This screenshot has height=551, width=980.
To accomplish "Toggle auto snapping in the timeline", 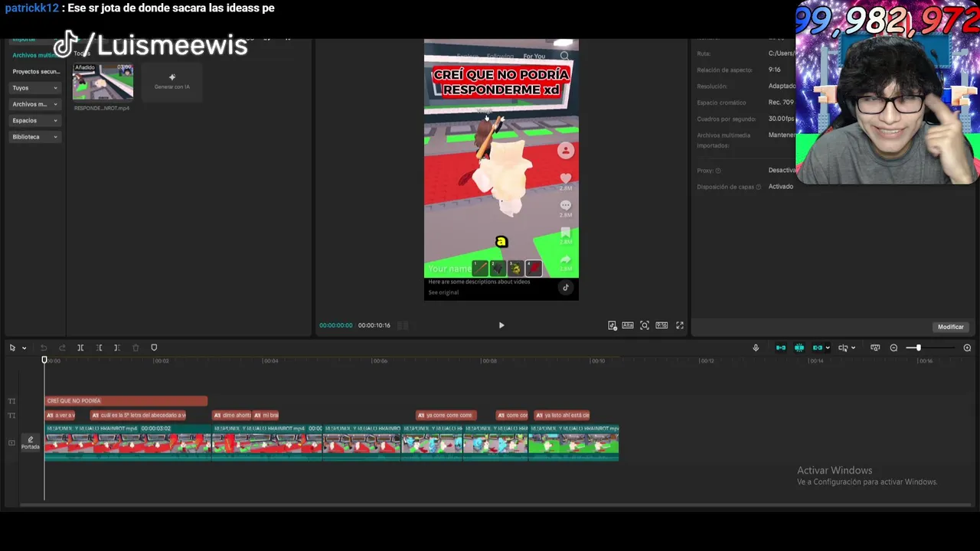I will (x=799, y=347).
